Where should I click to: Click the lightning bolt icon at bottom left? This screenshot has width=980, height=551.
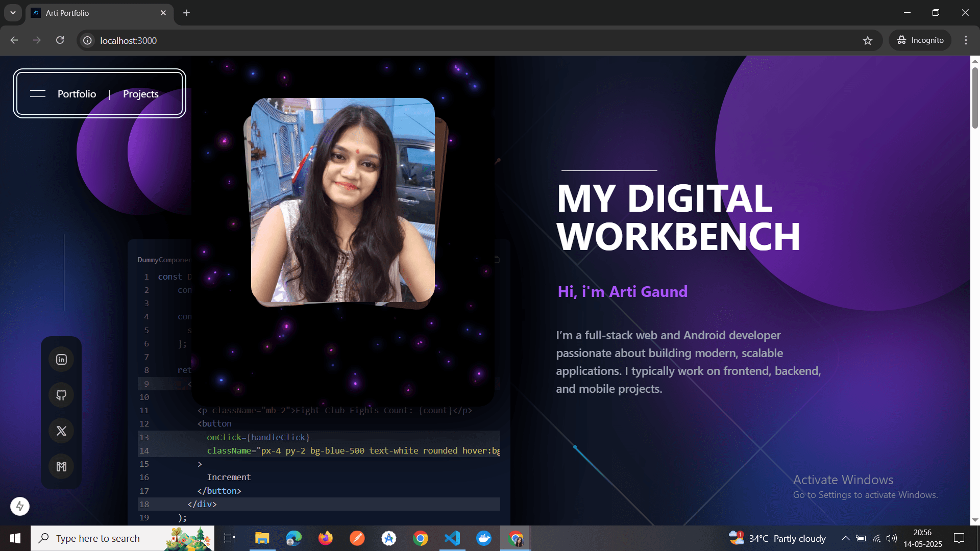(19, 506)
